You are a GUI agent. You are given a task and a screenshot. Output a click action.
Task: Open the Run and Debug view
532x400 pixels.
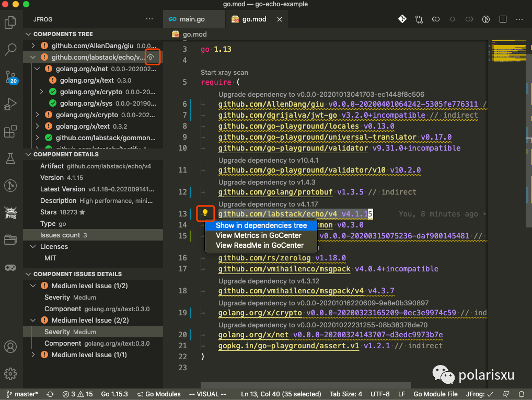(x=10, y=104)
